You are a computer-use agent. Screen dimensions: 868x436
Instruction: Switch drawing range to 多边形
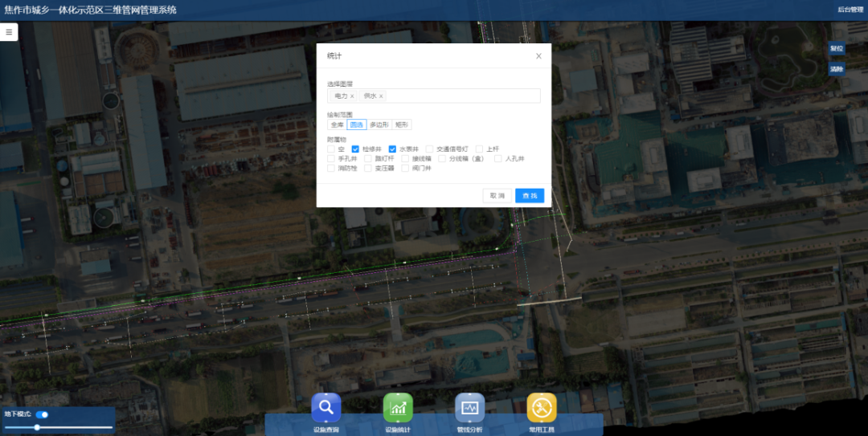click(379, 124)
